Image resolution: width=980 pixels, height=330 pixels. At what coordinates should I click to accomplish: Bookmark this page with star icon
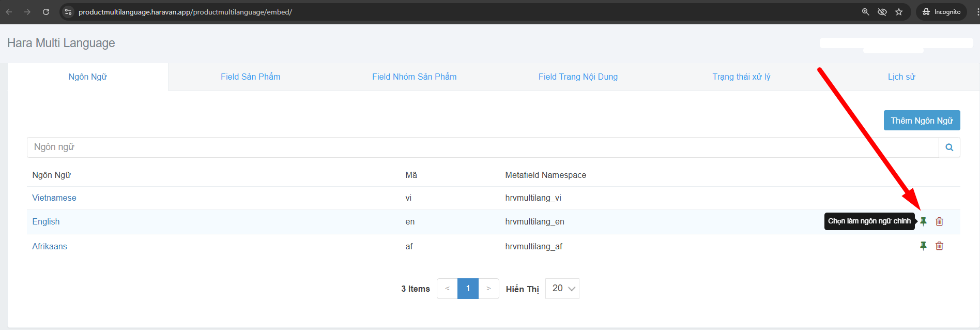(899, 12)
